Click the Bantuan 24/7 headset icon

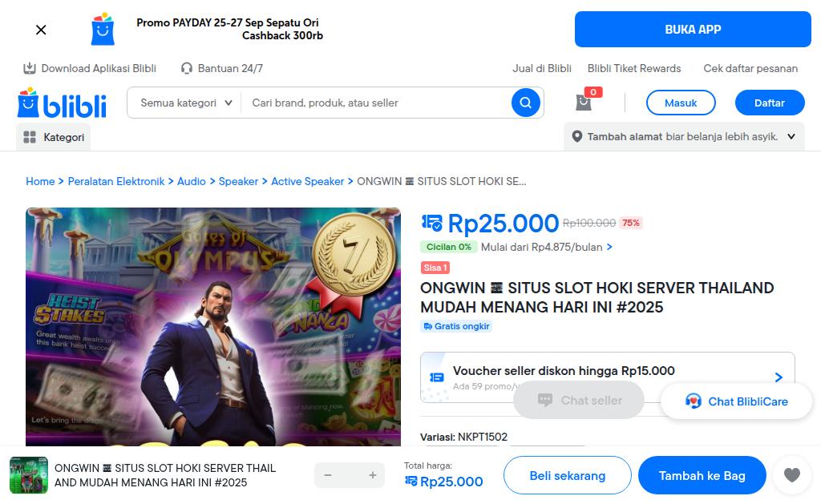pyautogui.click(x=187, y=68)
